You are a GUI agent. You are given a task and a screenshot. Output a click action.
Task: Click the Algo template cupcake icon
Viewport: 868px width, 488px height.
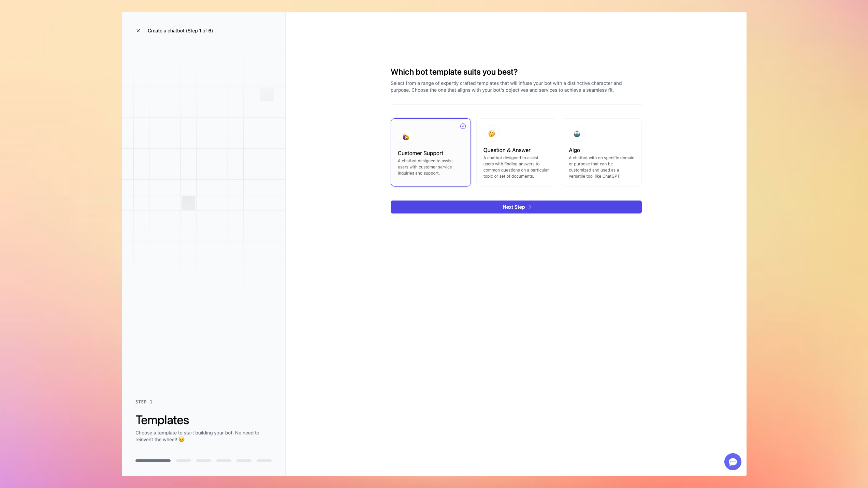pos(577,134)
